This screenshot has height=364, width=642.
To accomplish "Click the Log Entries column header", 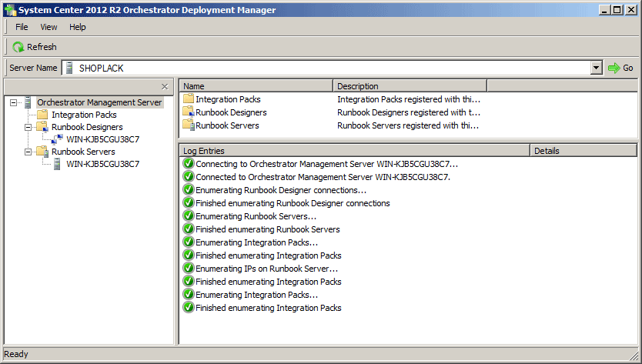I will coord(355,151).
